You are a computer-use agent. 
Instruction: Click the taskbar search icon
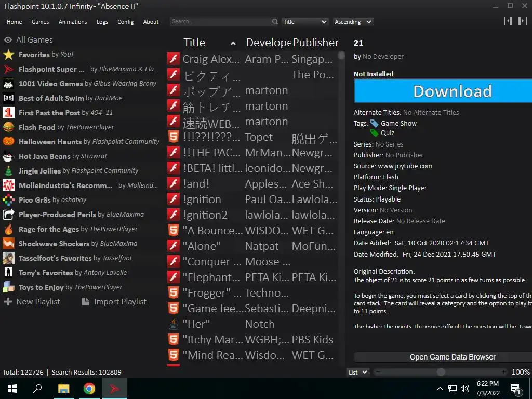click(37, 389)
